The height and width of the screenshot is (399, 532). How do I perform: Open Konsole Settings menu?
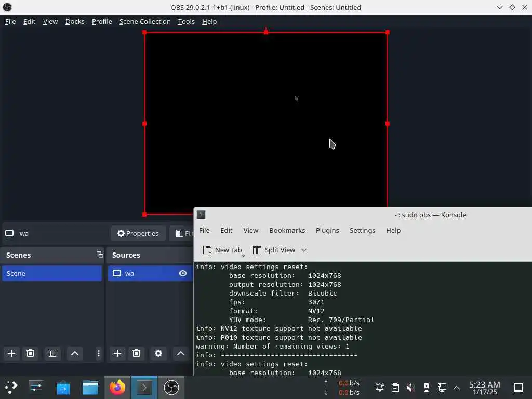(362, 230)
